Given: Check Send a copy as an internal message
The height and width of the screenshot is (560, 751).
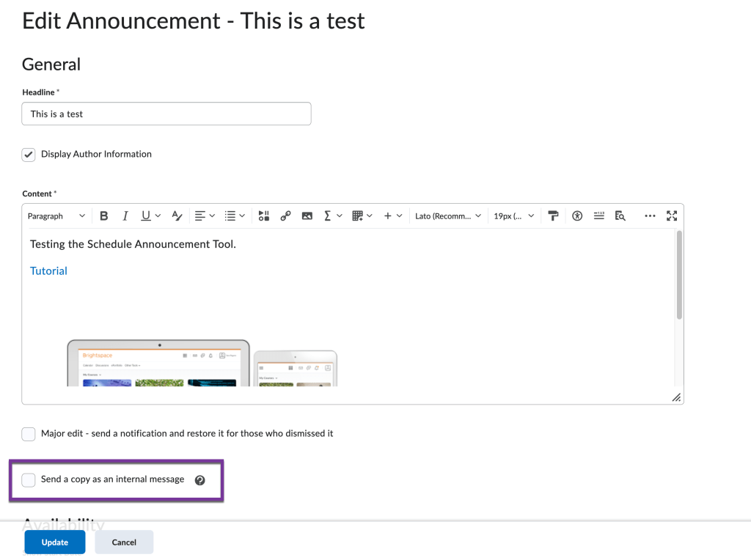Looking at the screenshot, I should point(29,480).
